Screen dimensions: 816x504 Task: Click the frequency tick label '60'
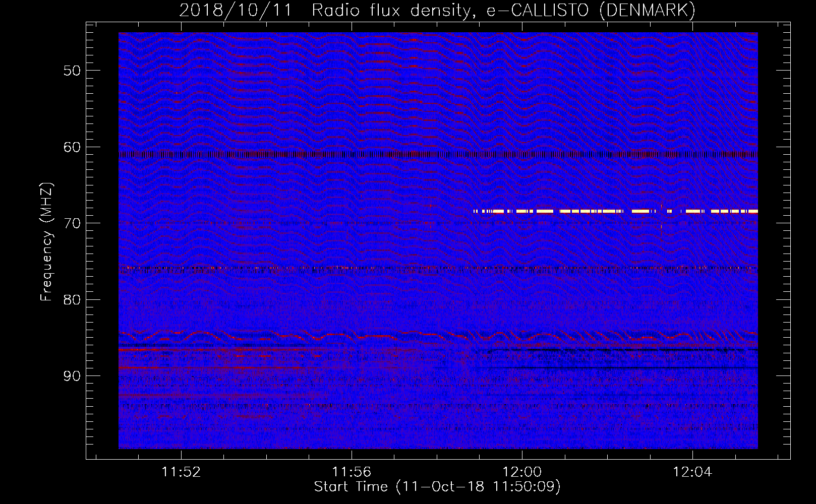coord(72,147)
